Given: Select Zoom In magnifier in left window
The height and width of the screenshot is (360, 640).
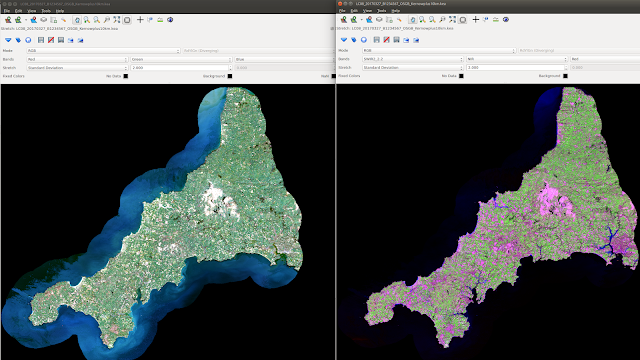Looking at the screenshot, I should point(87,20).
